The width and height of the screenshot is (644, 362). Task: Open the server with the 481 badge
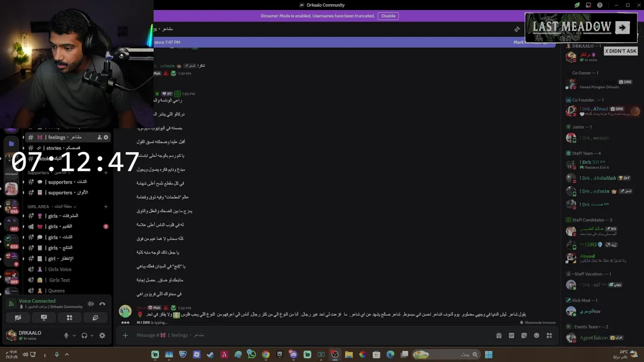(x=11, y=223)
